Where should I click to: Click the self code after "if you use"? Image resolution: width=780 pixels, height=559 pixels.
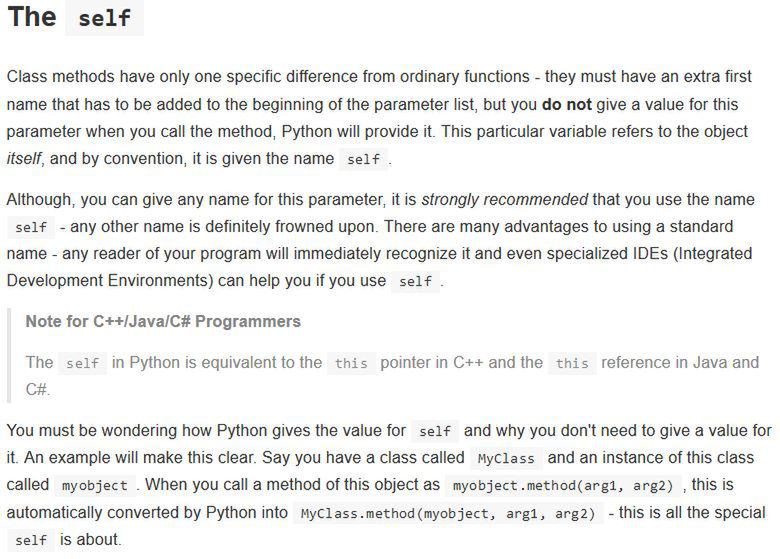[415, 281]
